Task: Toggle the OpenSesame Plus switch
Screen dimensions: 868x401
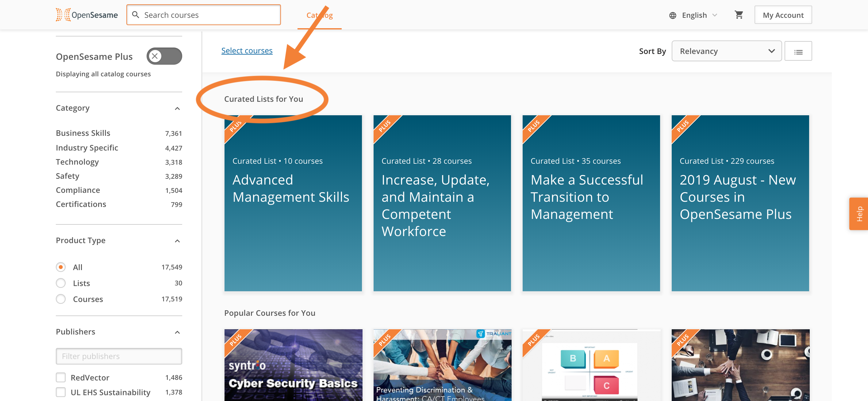Action: coord(164,56)
